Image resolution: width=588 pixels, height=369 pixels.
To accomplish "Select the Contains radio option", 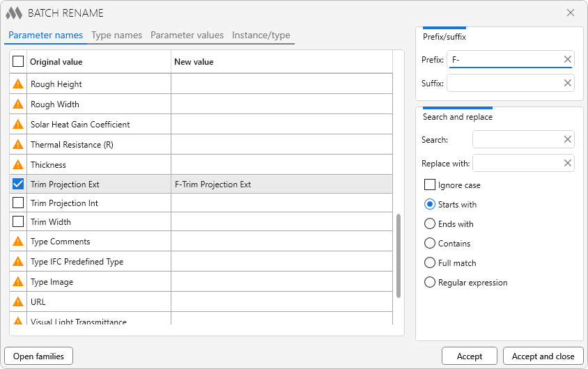I will 430,244.
